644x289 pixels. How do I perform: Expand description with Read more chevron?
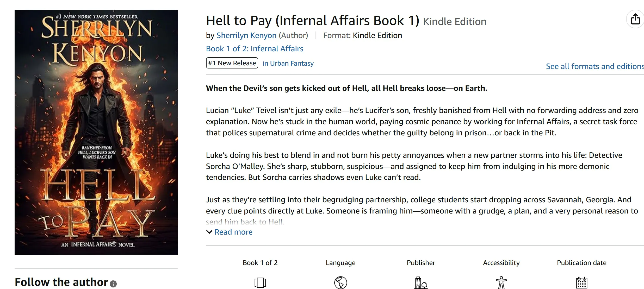[x=209, y=232]
